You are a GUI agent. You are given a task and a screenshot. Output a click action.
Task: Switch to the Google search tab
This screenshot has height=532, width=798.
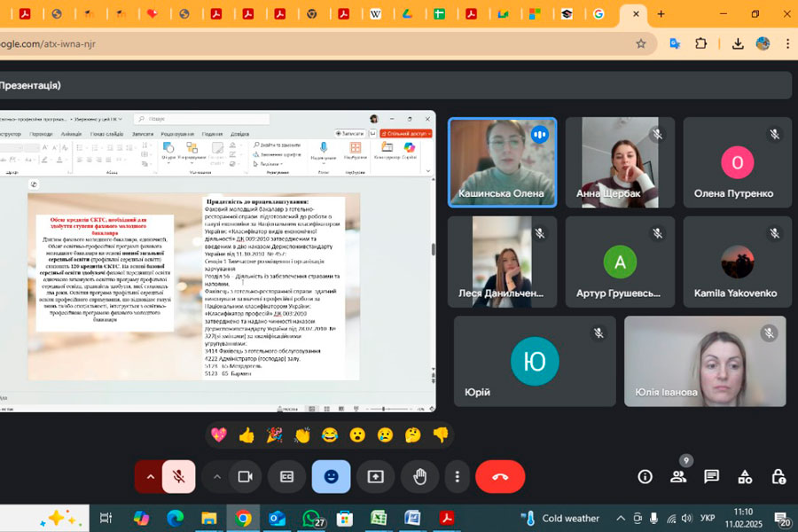coord(598,14)
